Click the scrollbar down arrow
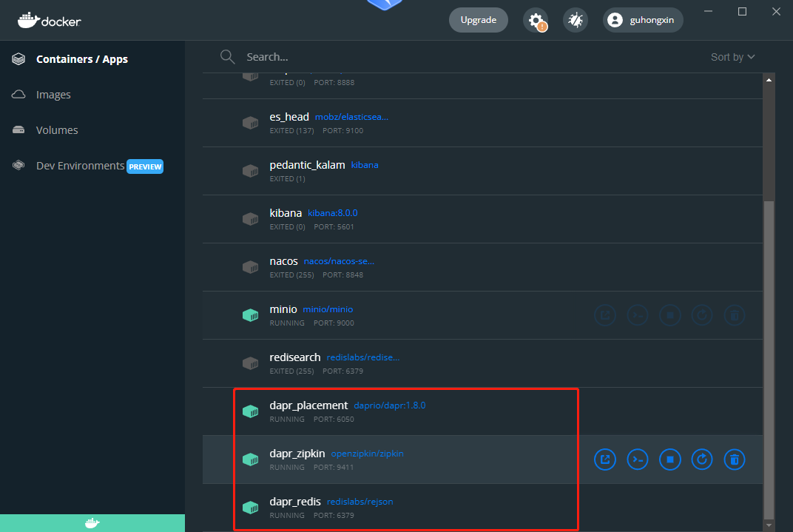Screen dimensions: 793x532 point(769,525)
